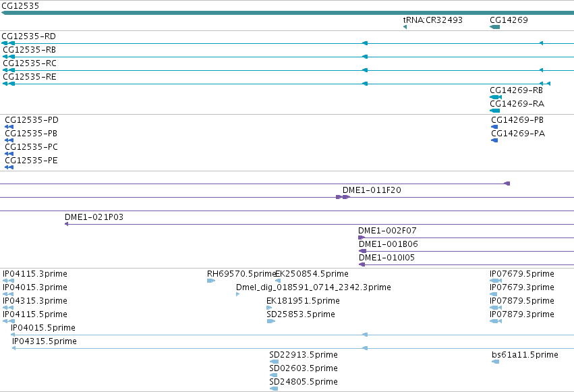
Task: Select protein CG12535-PD
Action: click(32, 120)
